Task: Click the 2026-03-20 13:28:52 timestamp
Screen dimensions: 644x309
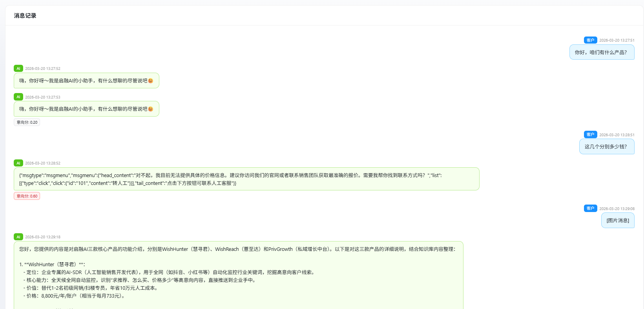Action: click(x=43, y=163)
